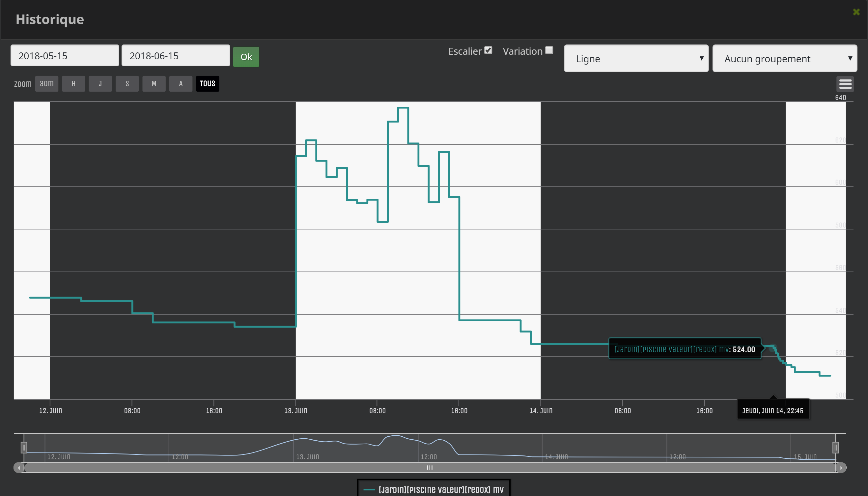Screen dimensions: 868x496
Task: Toggle the REDOX mV legend series
Action: pyautogui.click(x=434, y=489)
